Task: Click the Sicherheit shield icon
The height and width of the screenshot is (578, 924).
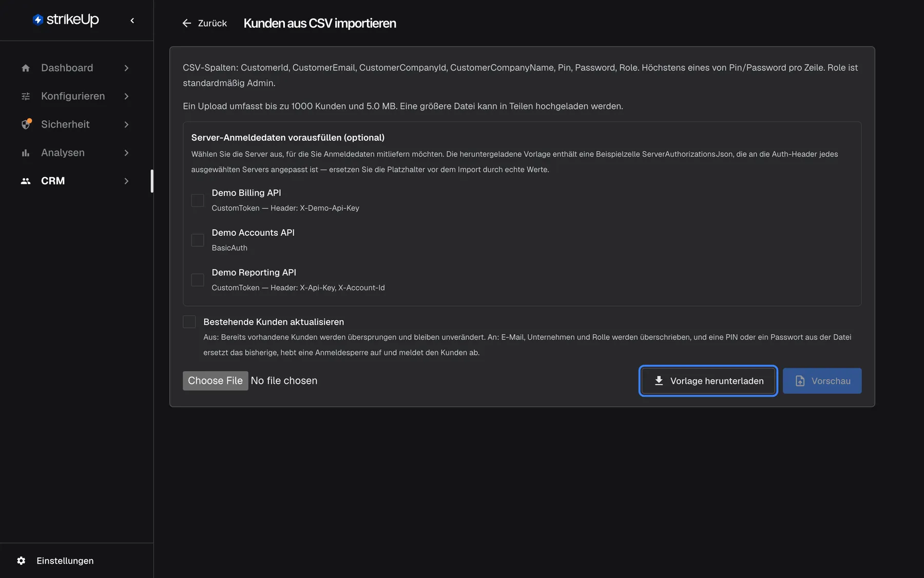Action: 26,124
